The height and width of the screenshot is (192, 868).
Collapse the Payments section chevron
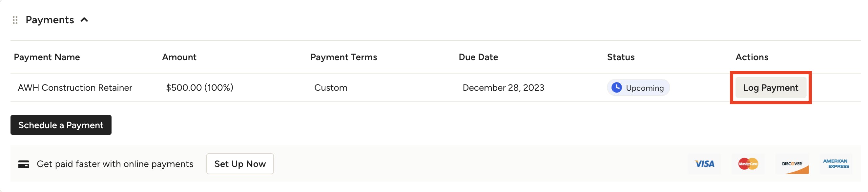point(84,20)
